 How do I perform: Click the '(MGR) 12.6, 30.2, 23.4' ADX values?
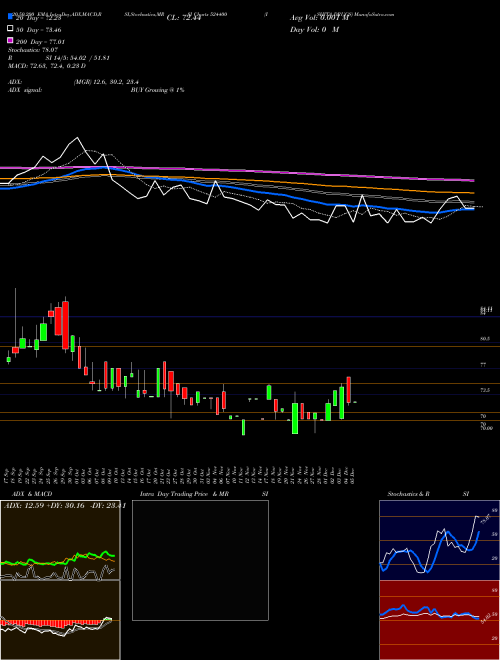106,82
